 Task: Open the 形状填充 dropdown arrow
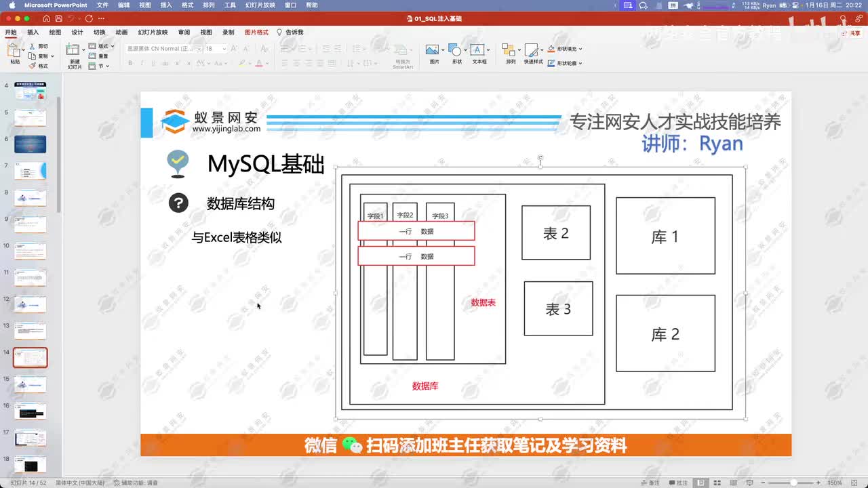(580, 49)
